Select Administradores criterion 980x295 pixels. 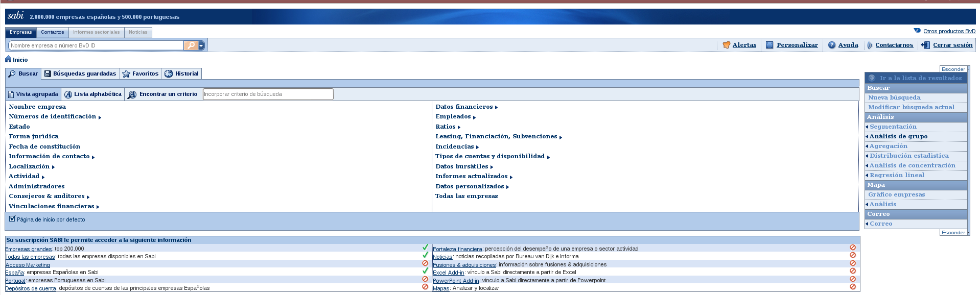pos(37,186)
